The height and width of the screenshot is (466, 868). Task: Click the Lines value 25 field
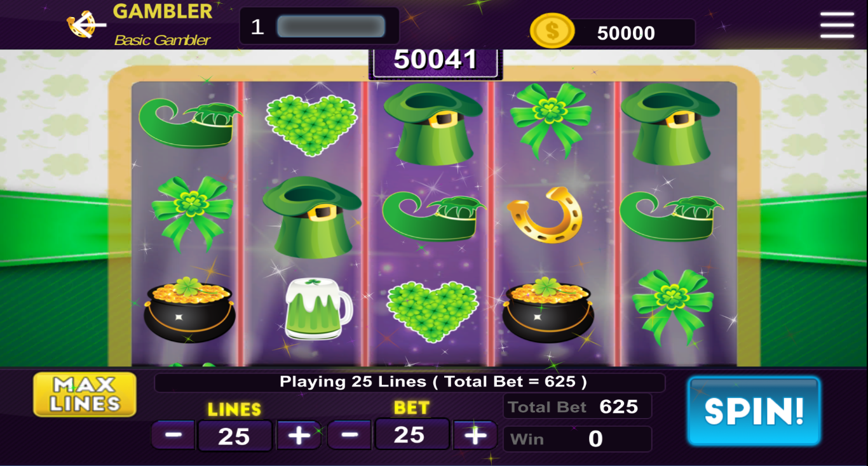tap(234, 436)
